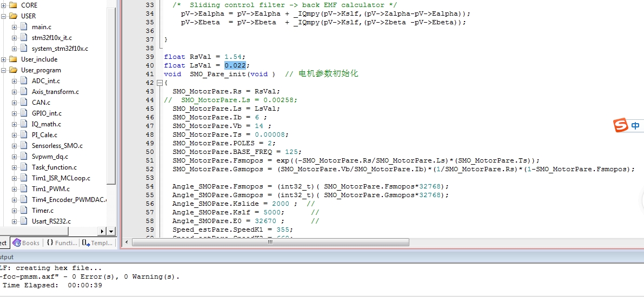Viewport: 644px width, 297px height.
Task: Click the Axis_transform.c file icon
Action: (x=23, y=91)
